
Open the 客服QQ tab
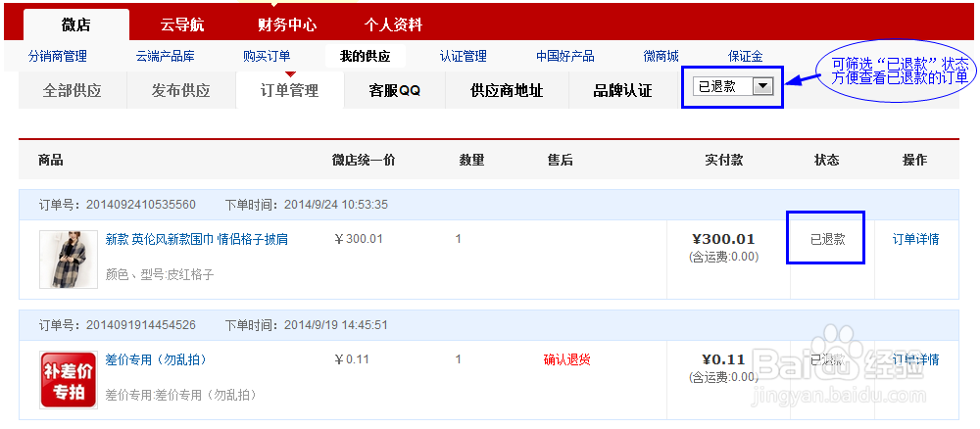click(x=394, y=90)
